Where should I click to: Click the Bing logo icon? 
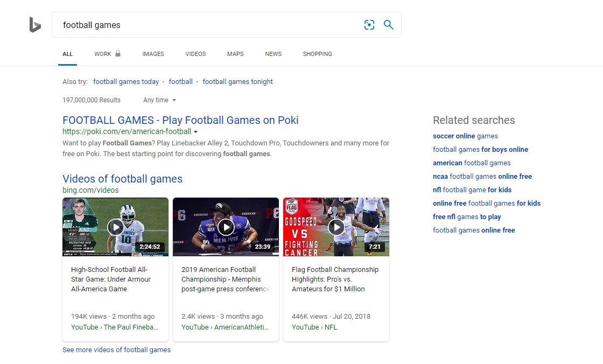(x=35, y=25)
